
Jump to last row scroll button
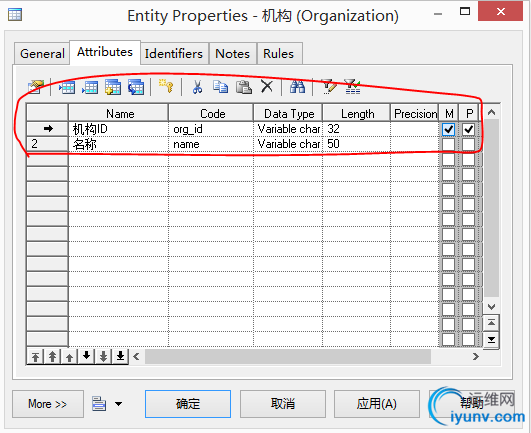tap(491, 340)
